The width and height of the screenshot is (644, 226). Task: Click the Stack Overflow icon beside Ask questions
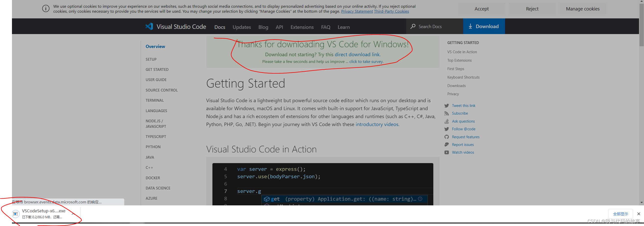tap(447, 121)
